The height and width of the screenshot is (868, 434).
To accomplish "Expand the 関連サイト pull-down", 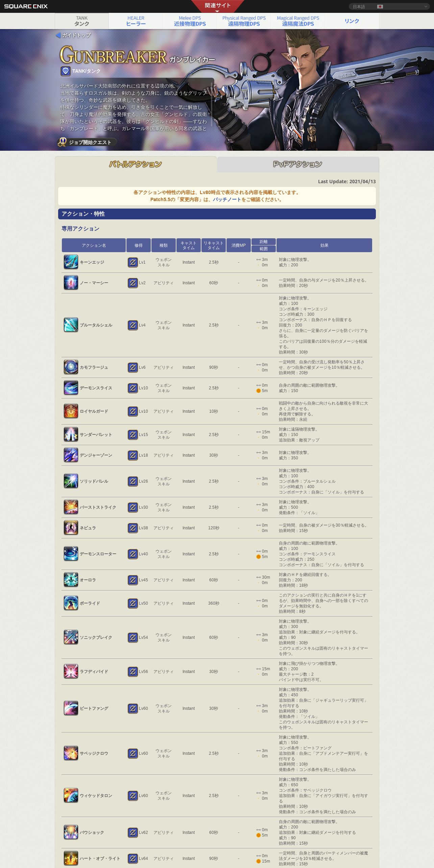I will [217, 6].
